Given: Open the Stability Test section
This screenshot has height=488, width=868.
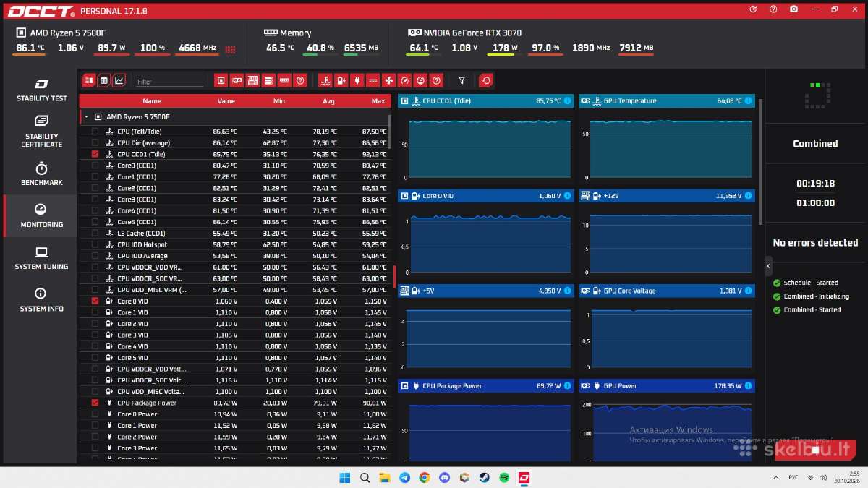Looking at the screenshot, I should coord(42,90).
